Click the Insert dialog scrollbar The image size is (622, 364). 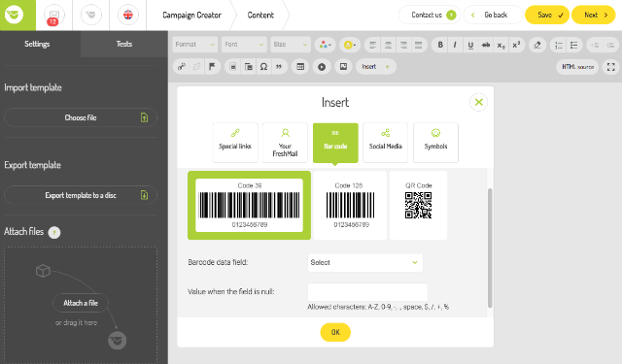click(x=490, y=248)
